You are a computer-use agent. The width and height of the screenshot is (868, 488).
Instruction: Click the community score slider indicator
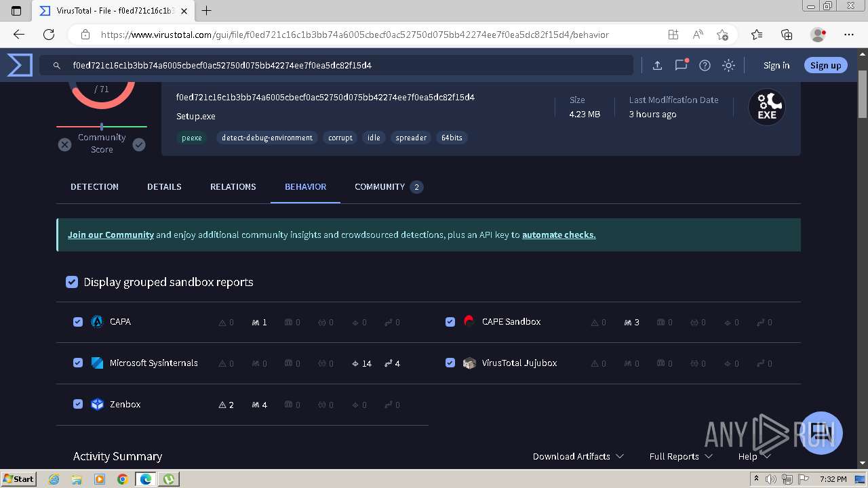[102, 127]
